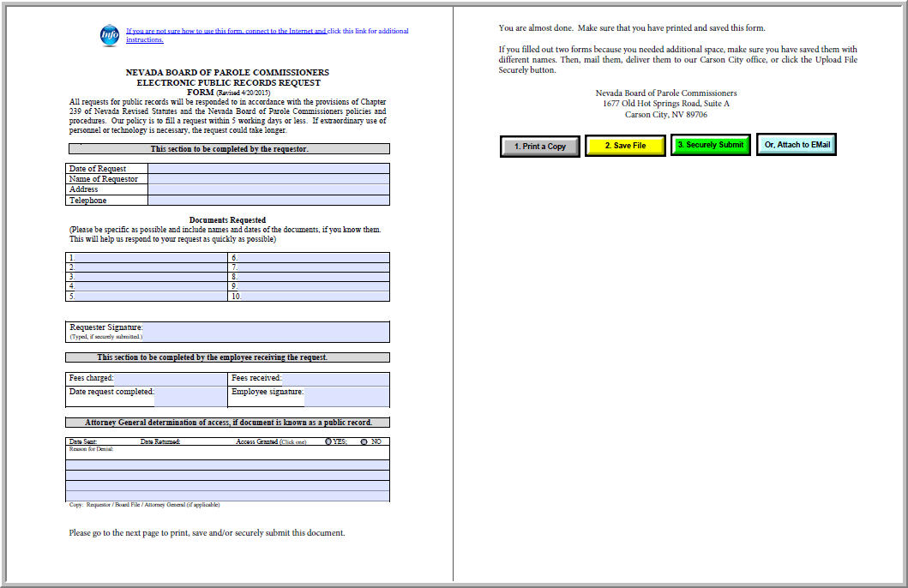Image resolution: width=908 pixels, height=588 pixels.
Task: Click the Name of Requestor field
Action: pyautogui.click(x=266, y=179)
